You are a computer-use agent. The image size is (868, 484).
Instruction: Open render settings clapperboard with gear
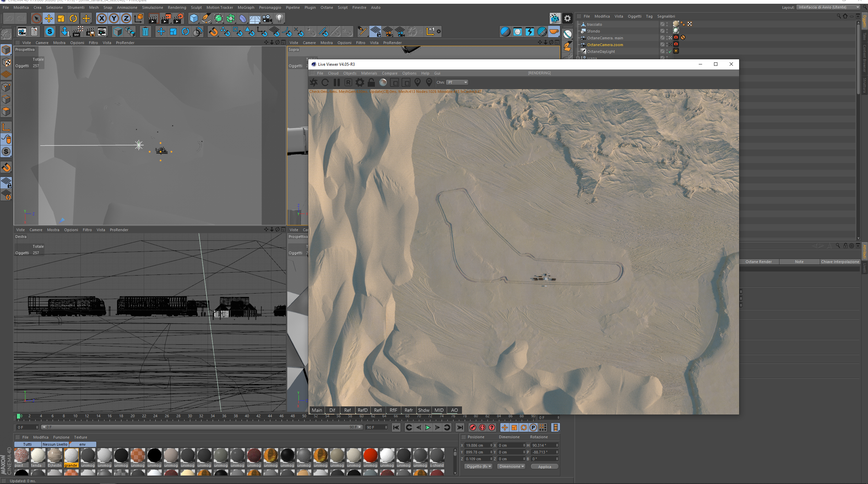(x=178, y=18)
